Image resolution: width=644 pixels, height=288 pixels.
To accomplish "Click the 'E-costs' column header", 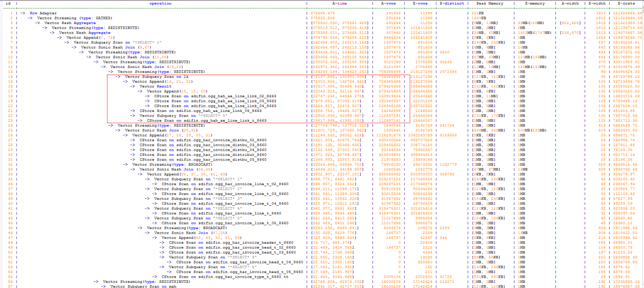I will [x=627, y=3].
